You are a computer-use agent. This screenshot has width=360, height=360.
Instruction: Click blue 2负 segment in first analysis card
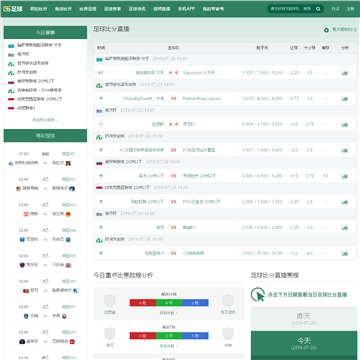click(195, 303)
